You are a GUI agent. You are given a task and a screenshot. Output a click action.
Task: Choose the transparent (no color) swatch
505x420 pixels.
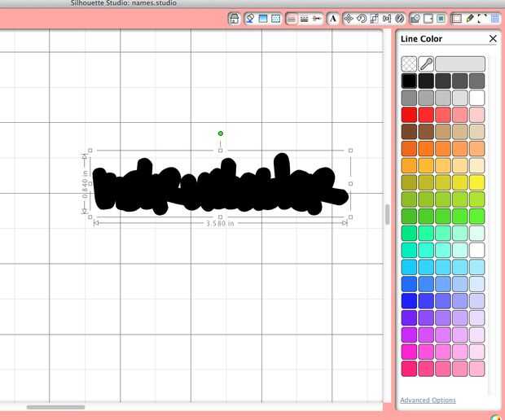pos(409,63)
